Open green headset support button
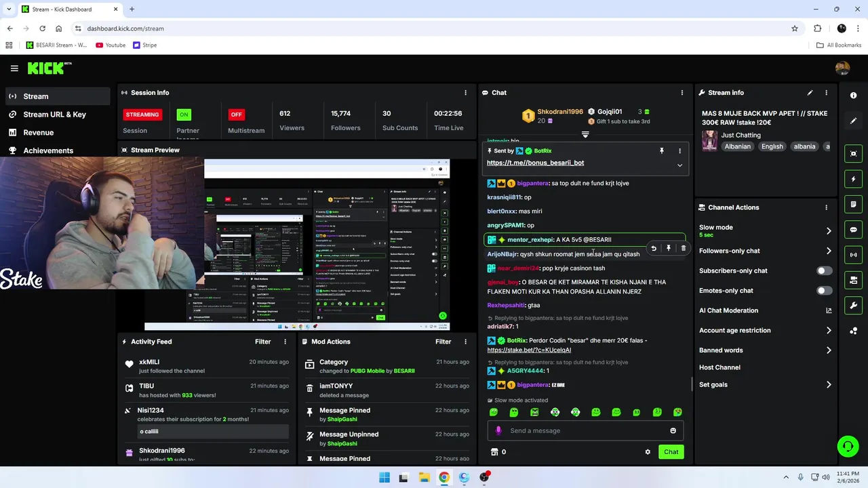Viewport: 868px width, 488px height. 848,446
